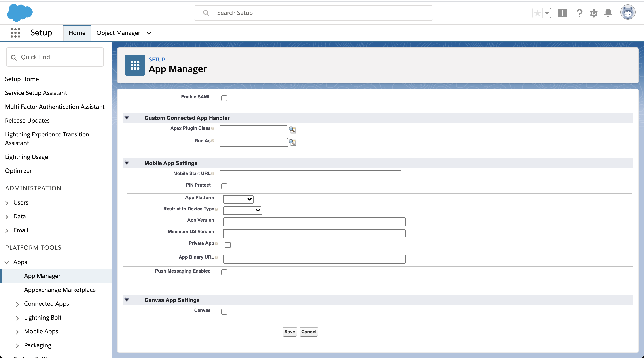Open Run As lookup icon
Screen dimensions: 644x358
292,142
